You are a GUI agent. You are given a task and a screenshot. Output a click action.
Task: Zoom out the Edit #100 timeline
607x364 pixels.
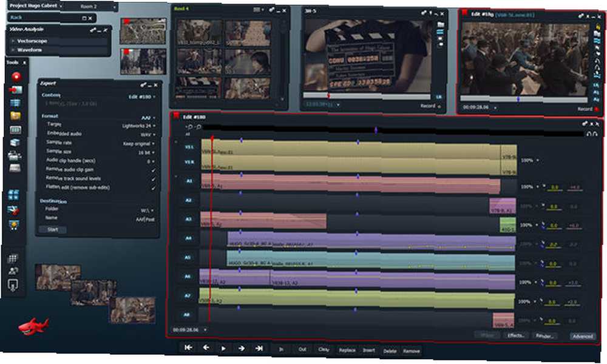(x=198, y=127)
